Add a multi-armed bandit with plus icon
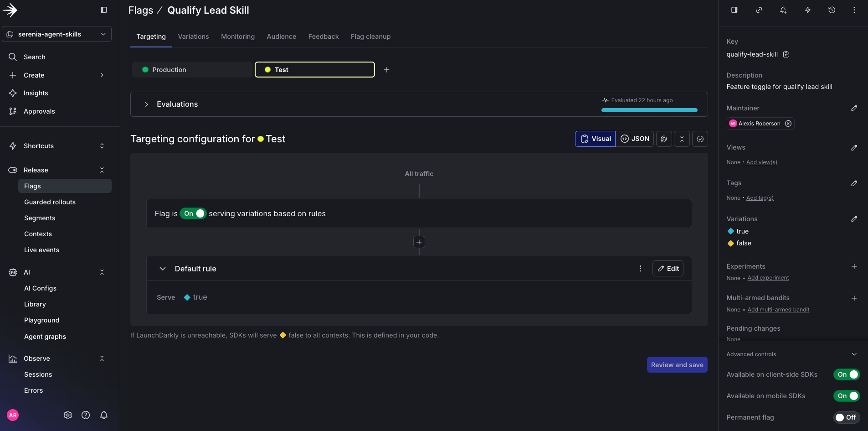 click(x=854, y=298)
